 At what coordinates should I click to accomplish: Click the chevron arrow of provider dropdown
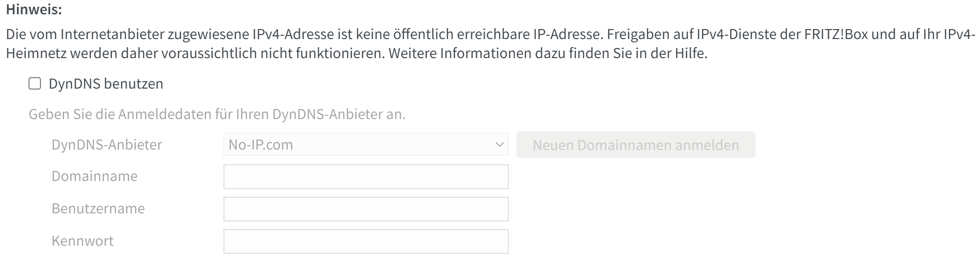[499, 145]
